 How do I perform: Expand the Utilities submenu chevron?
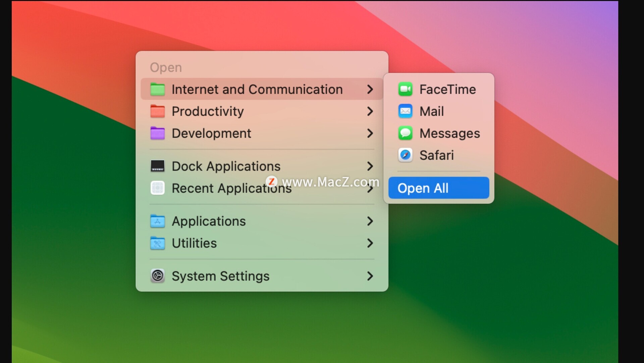(370, 243)
